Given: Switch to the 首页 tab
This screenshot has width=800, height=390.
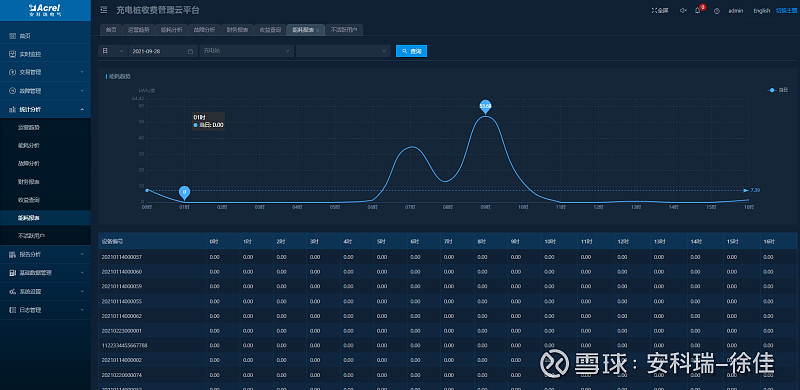Looking at the screenshot, I should tap(111, 30).
